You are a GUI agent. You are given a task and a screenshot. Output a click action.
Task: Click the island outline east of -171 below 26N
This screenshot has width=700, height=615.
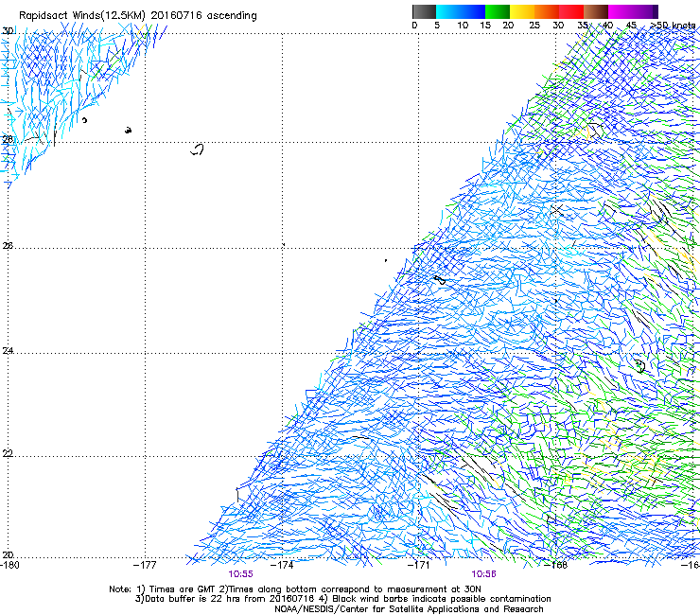click(x=440, y=280)
